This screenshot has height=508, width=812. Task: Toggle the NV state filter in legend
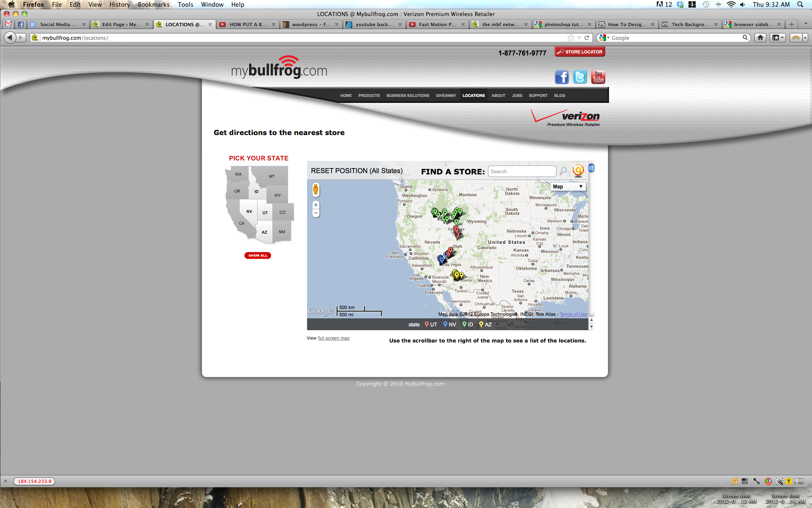(449, 325)
